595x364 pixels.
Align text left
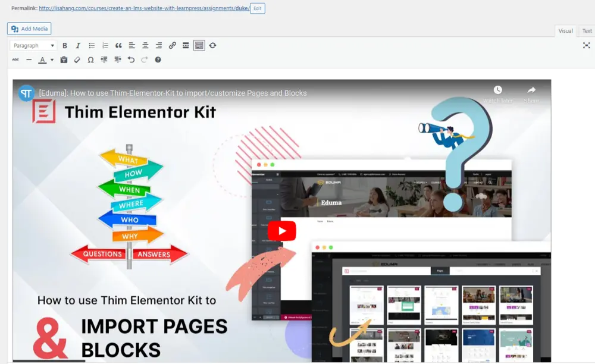[131, 45]
